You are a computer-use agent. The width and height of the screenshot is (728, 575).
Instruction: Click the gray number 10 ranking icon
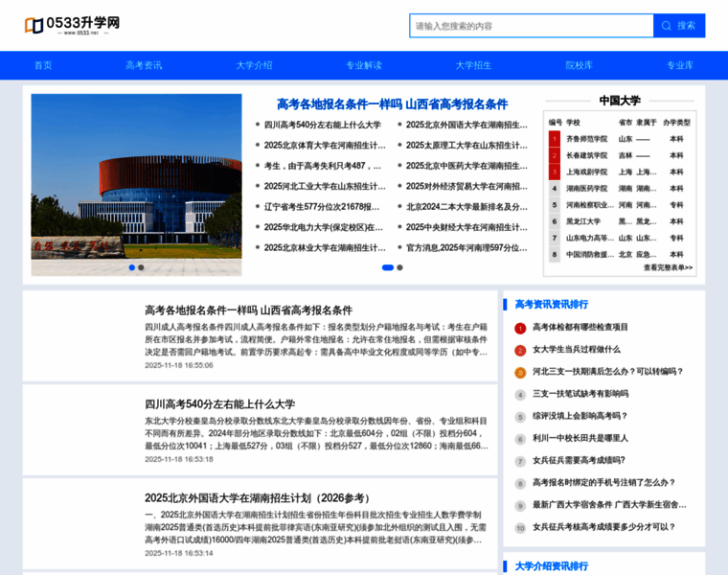click(x=520, y=527)
